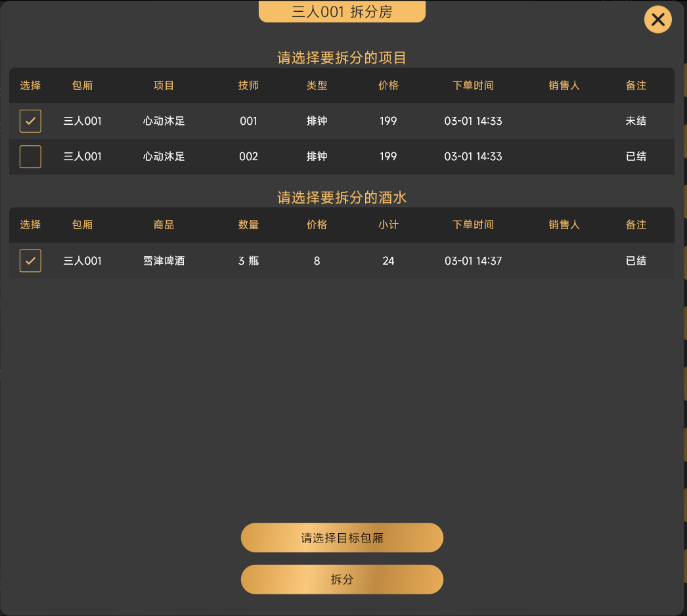This screenshot has height=616, width=687.
Task: Click 03-01 14:33 in technician 001 row
Action: click(473, 121)
